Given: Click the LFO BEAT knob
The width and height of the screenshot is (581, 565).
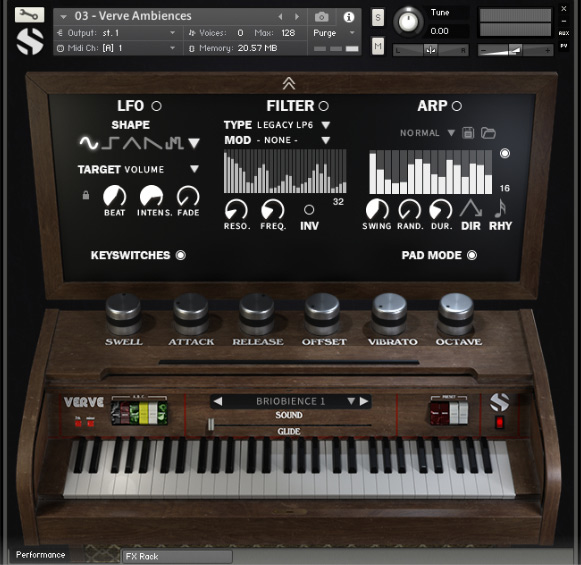Looking at the screenshot, I should coord(114,196).
